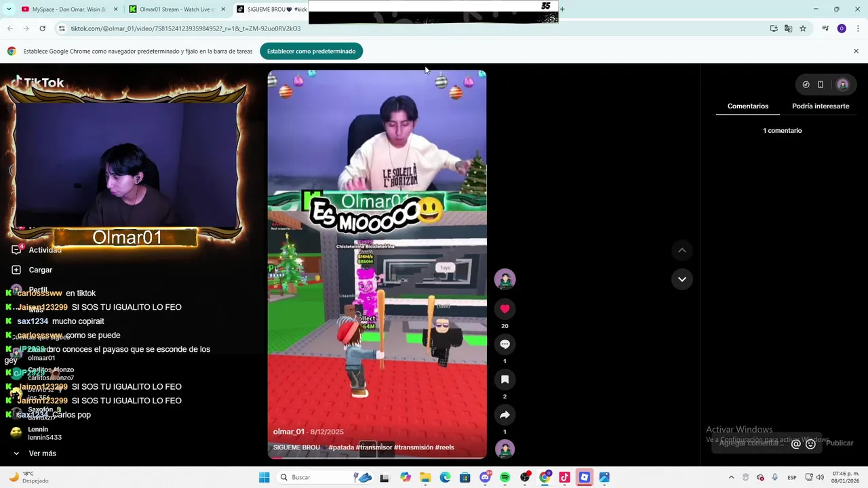Open the ESP language indicator
This screenshot has height=488, width=868.
pos(791,478)
